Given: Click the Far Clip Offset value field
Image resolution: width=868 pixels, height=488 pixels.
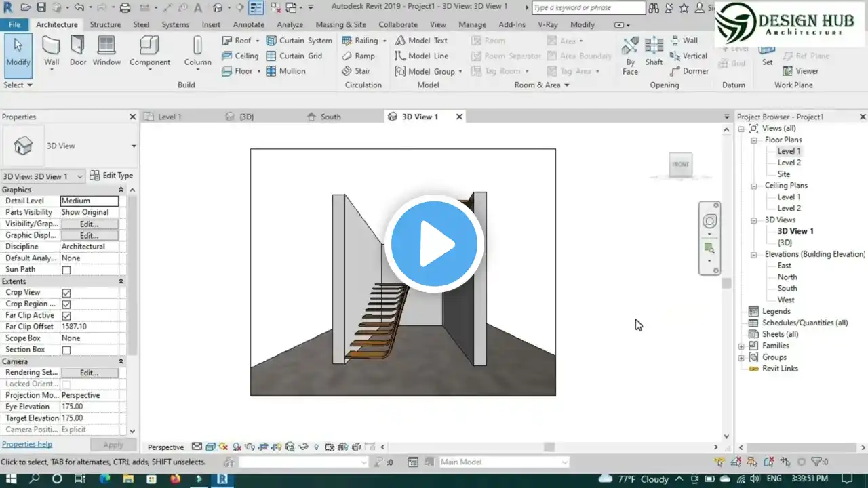Looking at the screenshot, I should pos(89,327).
